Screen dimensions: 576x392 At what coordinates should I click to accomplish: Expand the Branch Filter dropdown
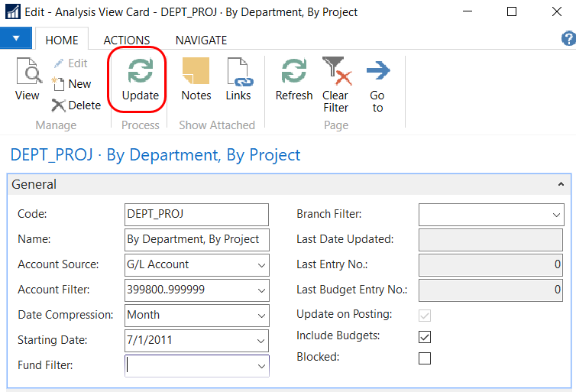point(556,215)
